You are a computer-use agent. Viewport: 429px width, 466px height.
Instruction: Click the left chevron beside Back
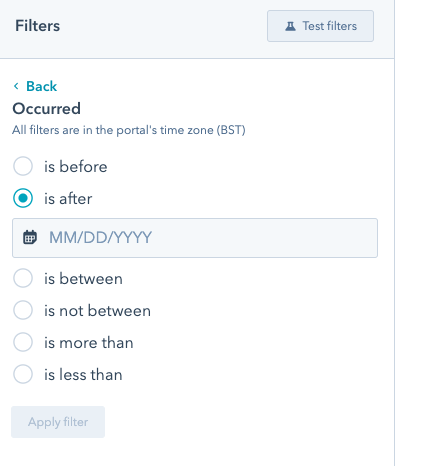(x=16, y=86)
